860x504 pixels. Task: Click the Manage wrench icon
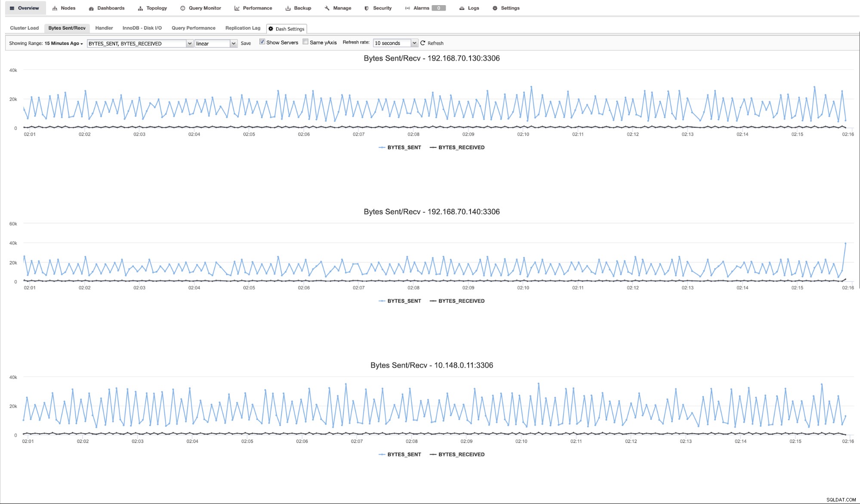click(327, 8)
